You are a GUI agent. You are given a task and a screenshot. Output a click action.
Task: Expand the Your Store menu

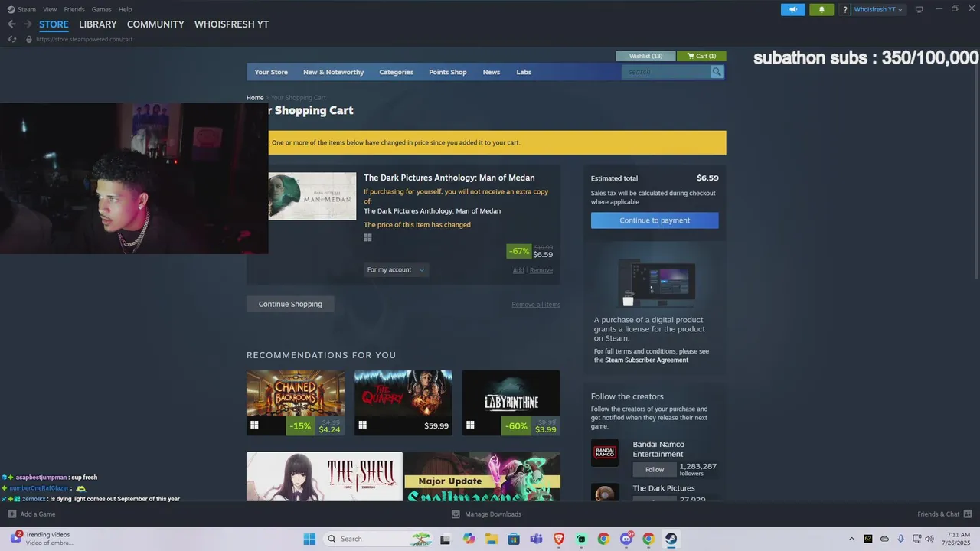tap(271, 72)
